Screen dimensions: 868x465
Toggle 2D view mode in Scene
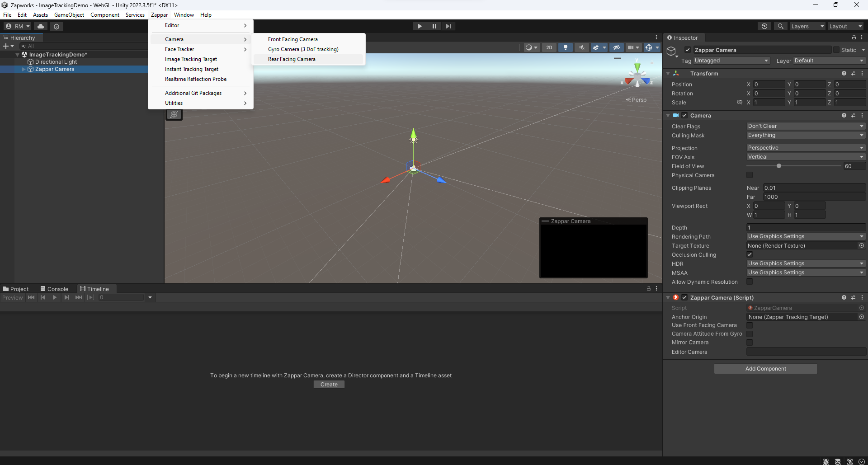549,47
